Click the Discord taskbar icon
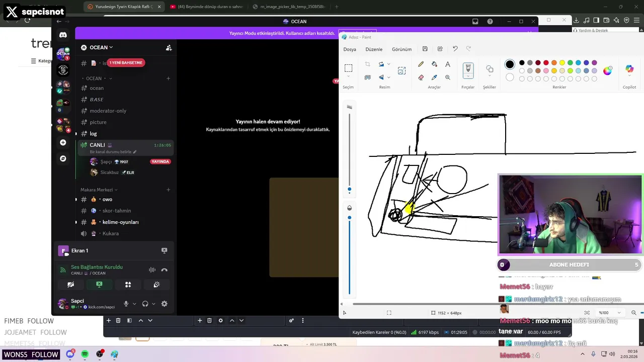 pyautogui.click(x=70, y=354)
